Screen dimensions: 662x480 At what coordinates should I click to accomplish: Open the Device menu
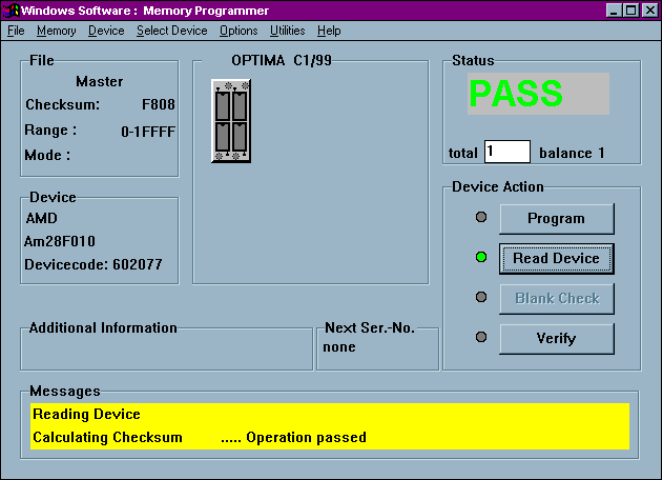tap(106, 31)
